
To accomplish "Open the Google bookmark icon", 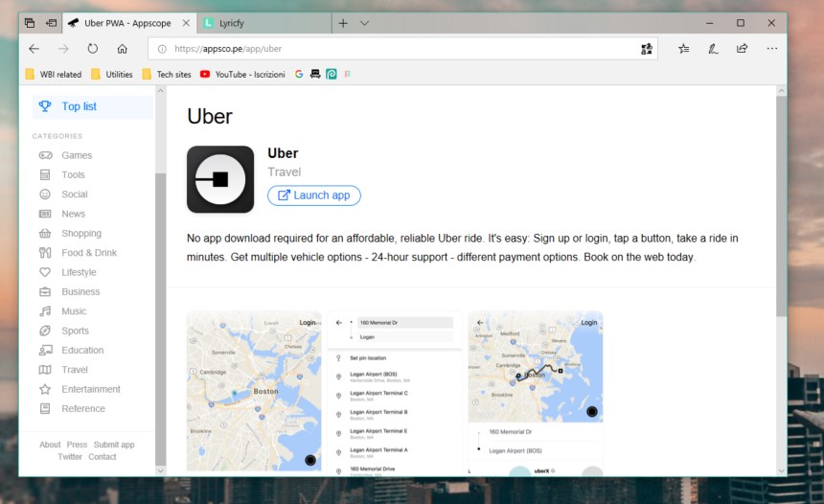I will [299, 74].
